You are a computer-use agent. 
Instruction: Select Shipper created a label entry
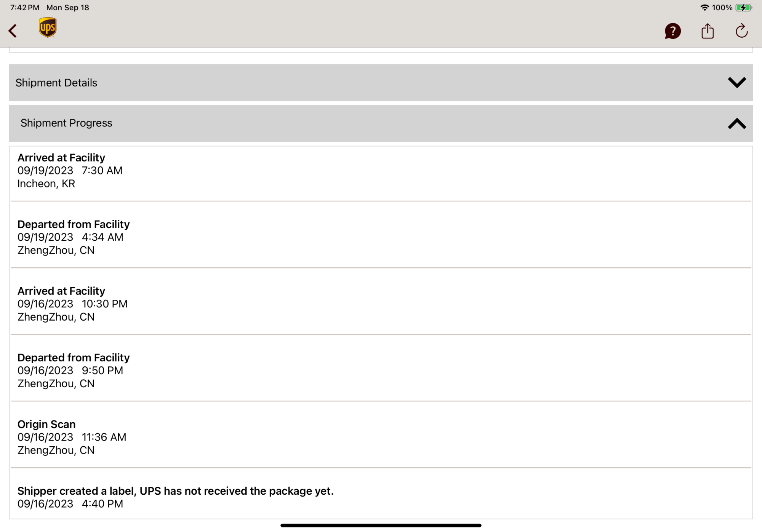(381, 494)
